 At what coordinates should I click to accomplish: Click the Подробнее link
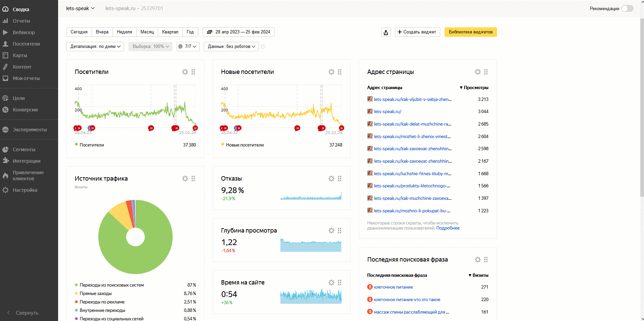[448, 228]
